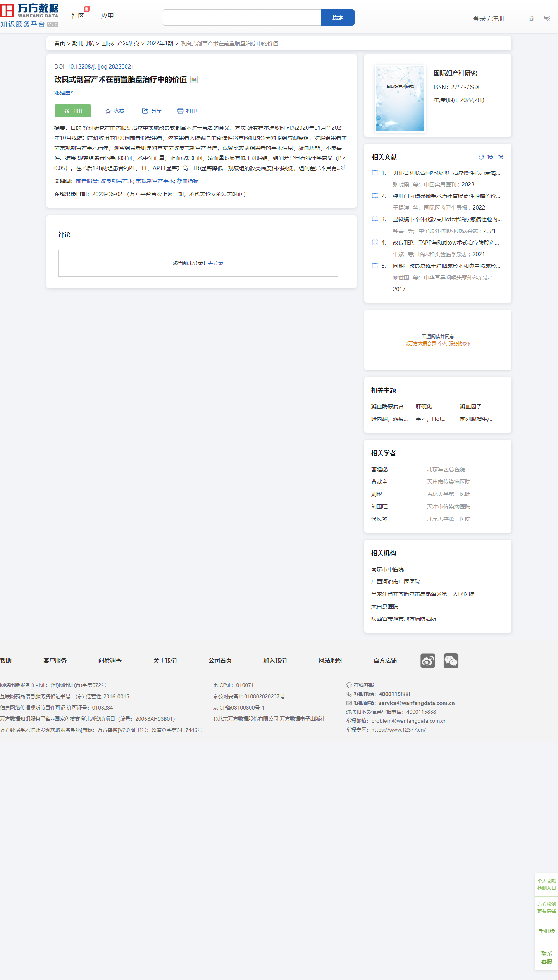Open 个人文献检测入口 side widget
The image size is (558, 980).
pos(546,884)
